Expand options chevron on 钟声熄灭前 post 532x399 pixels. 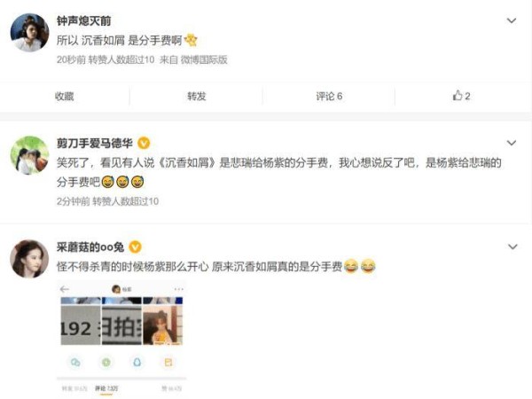[x=512, y=20]
